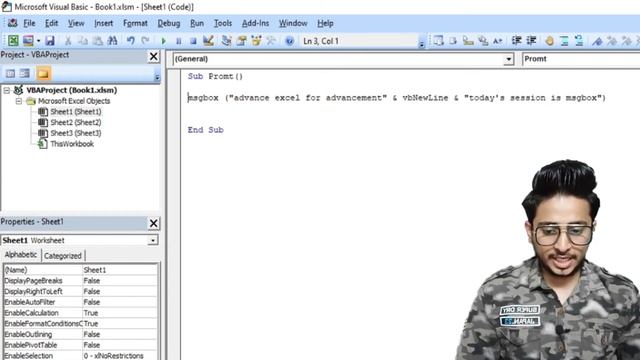
Task: Open the Properties Window toolbar icon
Action: tap(241, 40)
